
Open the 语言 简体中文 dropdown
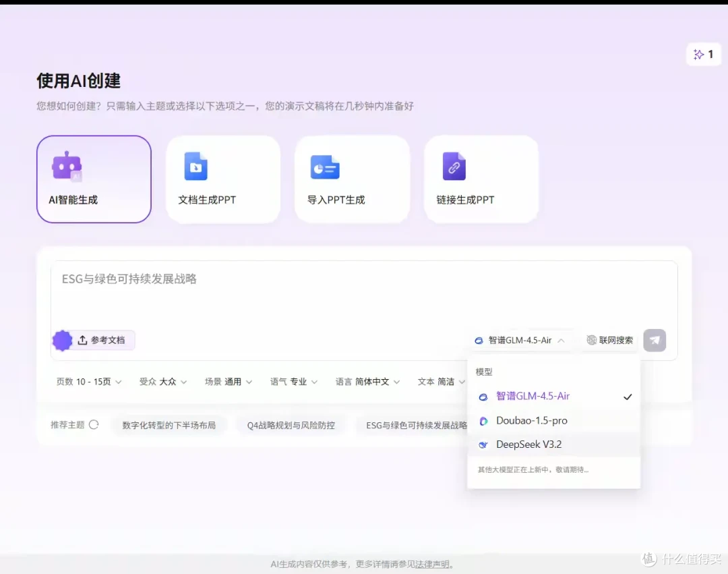coord(368,382)
